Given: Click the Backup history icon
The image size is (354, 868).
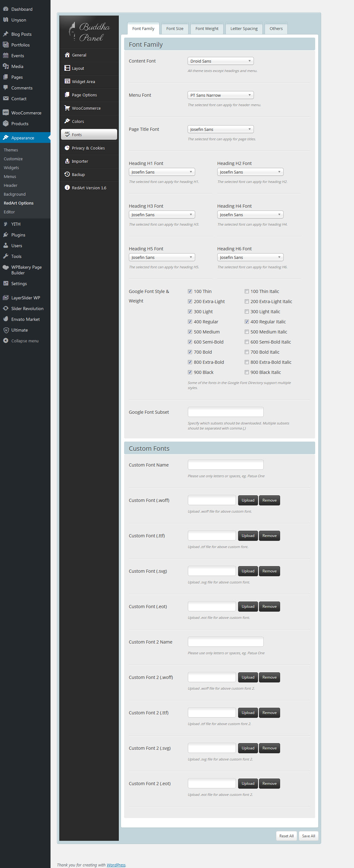Looking at the screenshot, I should click(x=67, y=174).
